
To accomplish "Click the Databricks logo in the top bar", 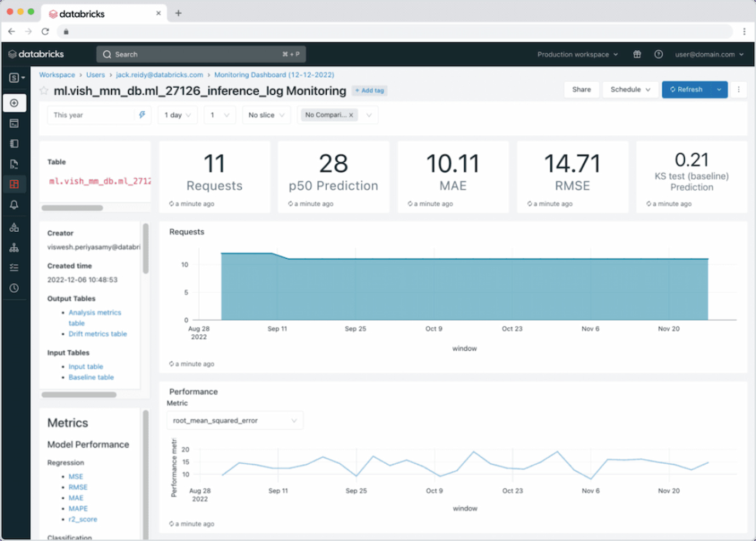I will (x=35, y=54).
